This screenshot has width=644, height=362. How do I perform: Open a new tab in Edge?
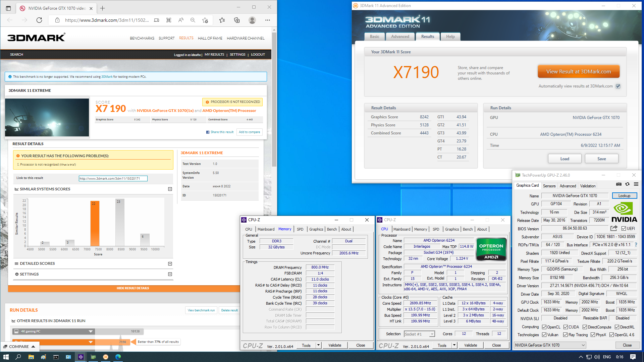(103, 8)
